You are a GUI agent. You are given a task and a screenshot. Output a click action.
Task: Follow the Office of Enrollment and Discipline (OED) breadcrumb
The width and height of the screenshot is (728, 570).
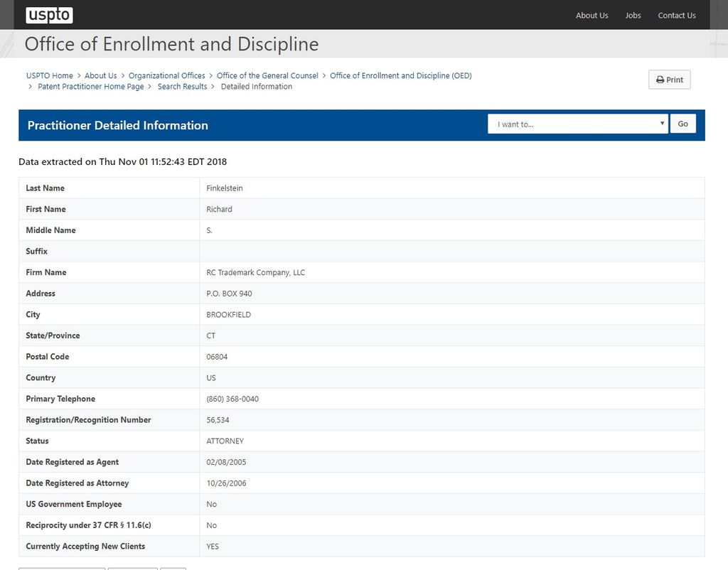400,76
